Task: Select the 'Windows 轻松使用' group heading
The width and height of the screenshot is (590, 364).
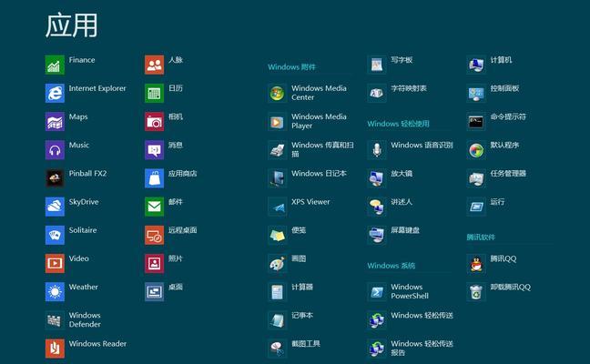Action: [398, 124]
